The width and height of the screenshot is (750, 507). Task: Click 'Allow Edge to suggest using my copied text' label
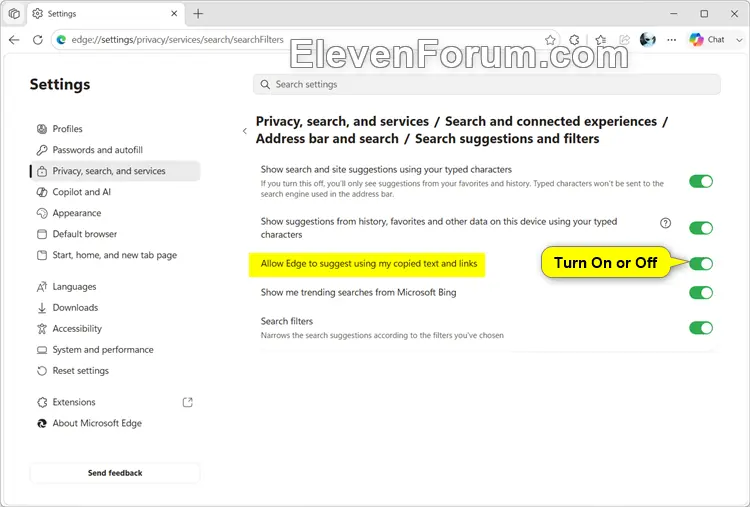[369, 264]
